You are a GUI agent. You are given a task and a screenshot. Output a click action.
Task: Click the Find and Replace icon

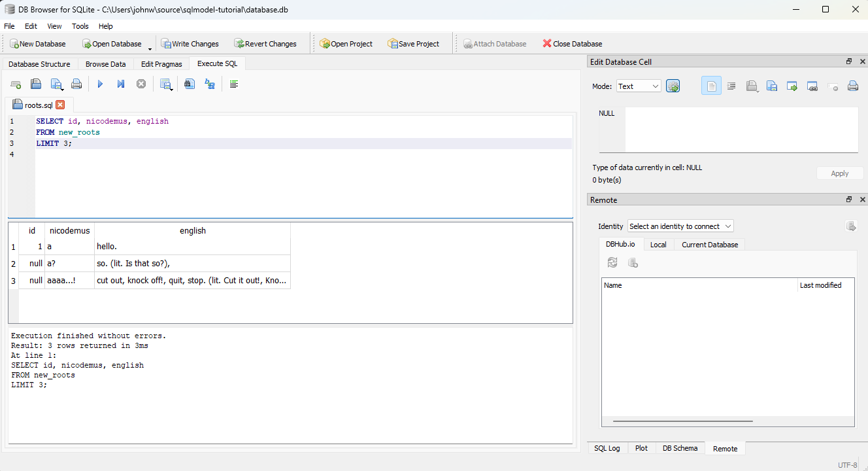[x=210, y=84]
